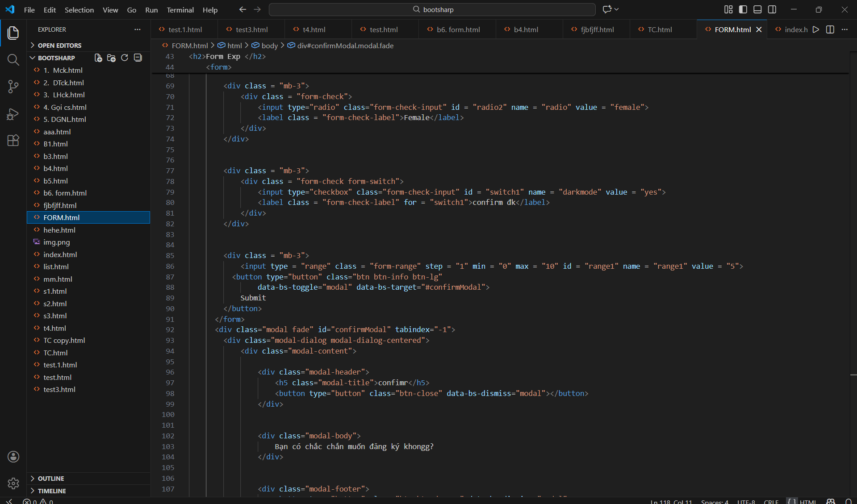Open the Source Control view
The width and height of the screenshot is (857, 504).
(13, 87)
